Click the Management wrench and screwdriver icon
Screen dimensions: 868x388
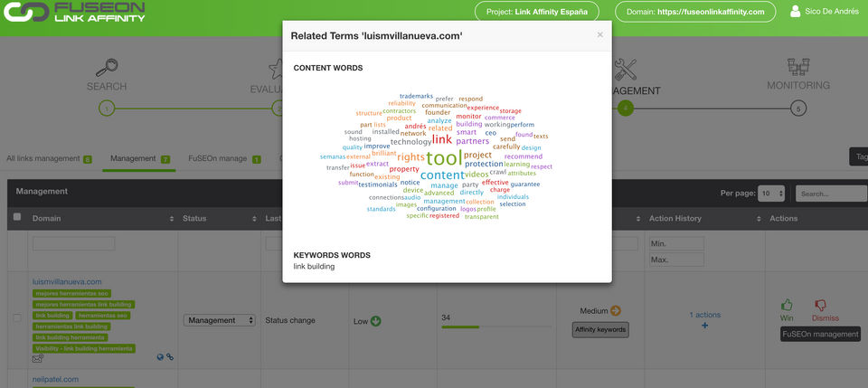coord(625,69)
